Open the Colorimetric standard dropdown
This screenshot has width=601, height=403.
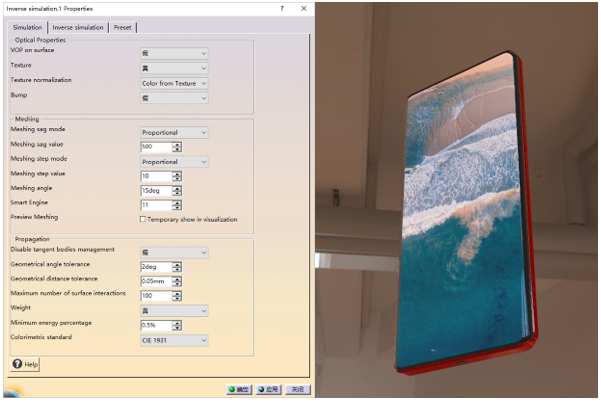[174, 340]
